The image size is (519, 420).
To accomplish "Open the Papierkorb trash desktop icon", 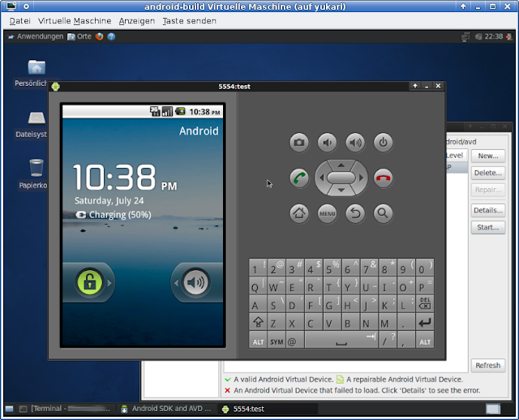I will 36,168.
